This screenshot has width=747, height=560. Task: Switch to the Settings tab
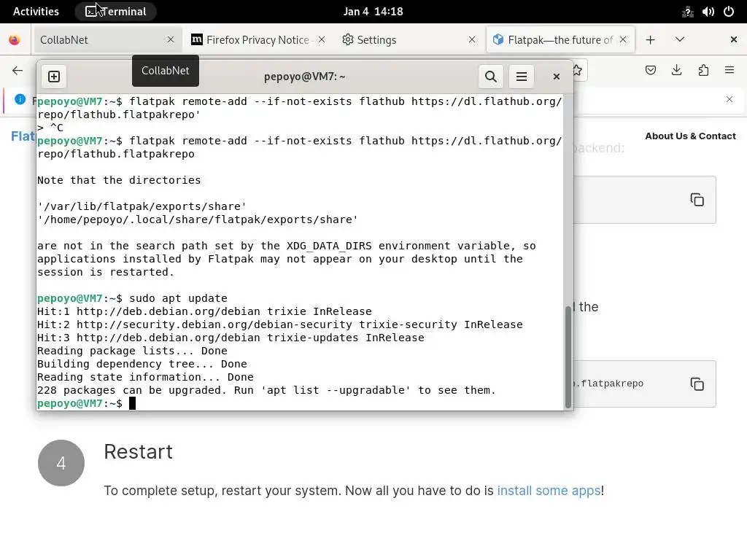(410, 40)
